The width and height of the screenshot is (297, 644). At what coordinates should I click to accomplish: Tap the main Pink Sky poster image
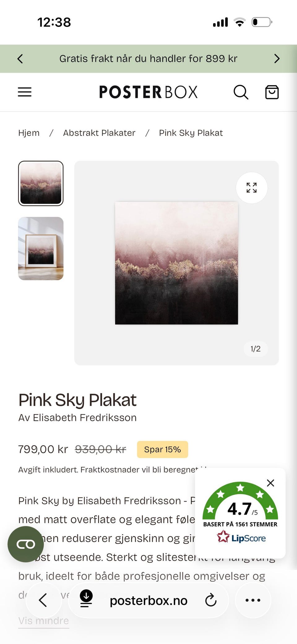click(x=176, y=263)
